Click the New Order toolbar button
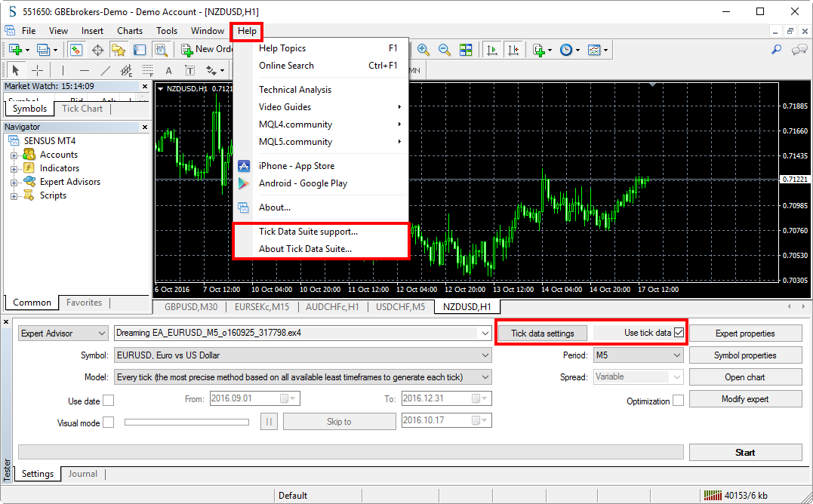 [x=208, y=49]
